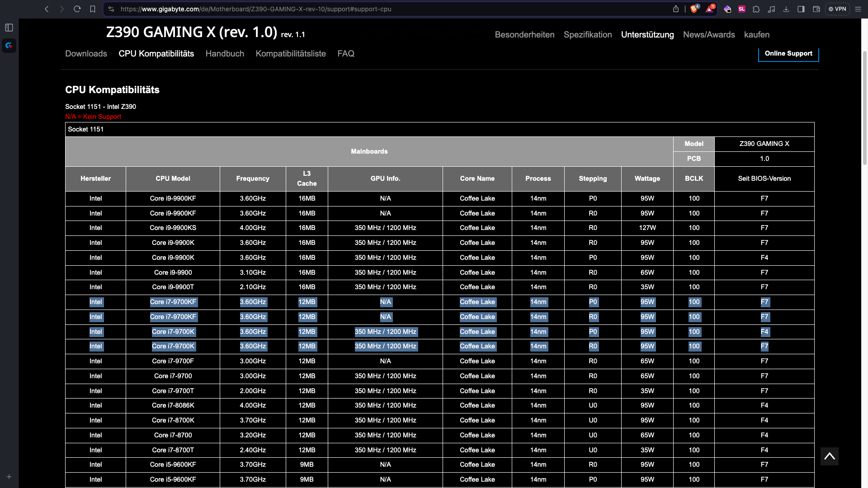
Task: Reload the page
Action: 77,9
